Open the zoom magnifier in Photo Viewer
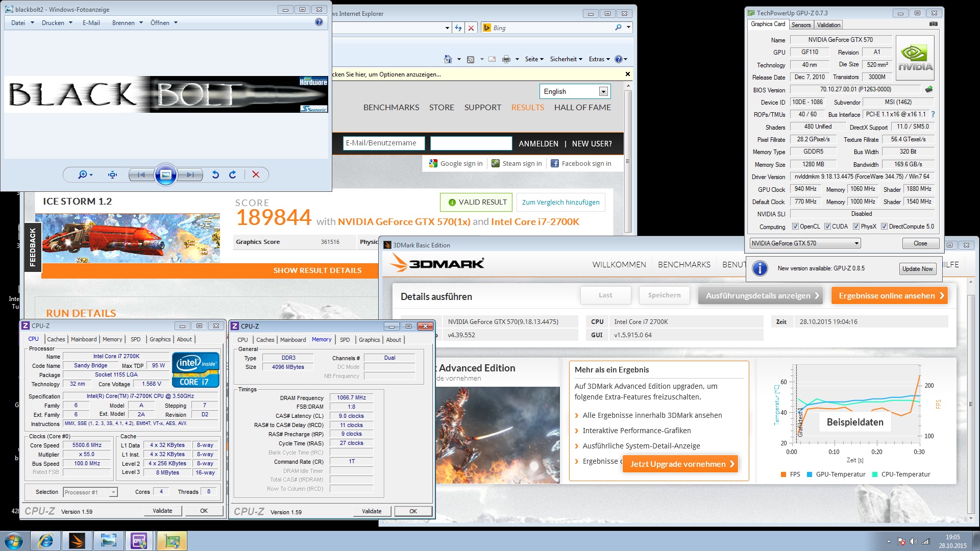The image size is (980, 551). click(84, 174)
